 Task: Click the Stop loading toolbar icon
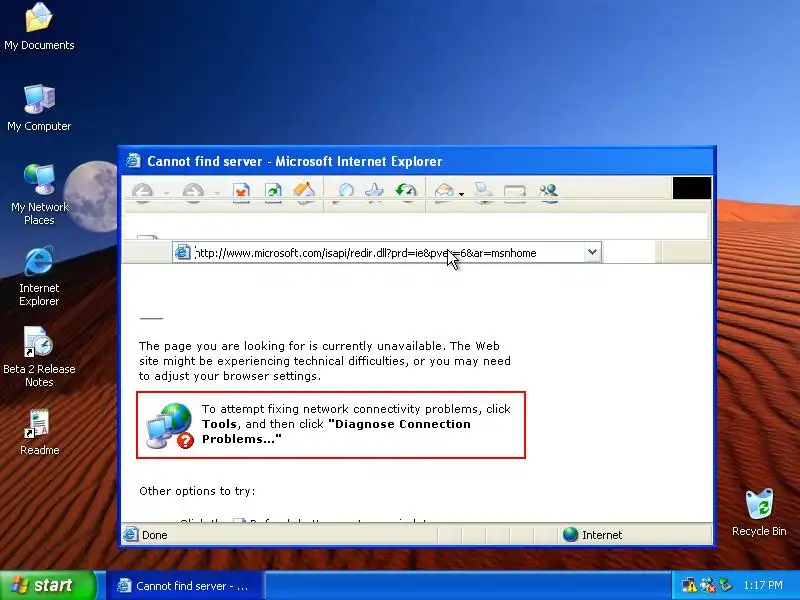(241, 192)
